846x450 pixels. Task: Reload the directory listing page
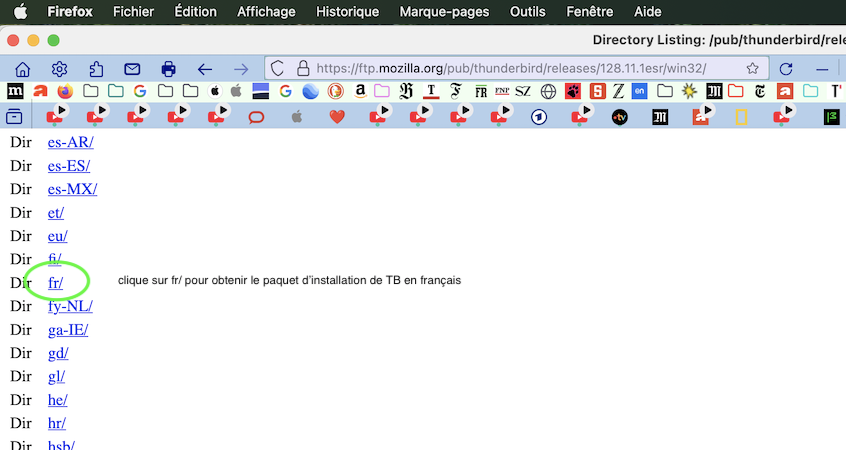coord(786,69)
